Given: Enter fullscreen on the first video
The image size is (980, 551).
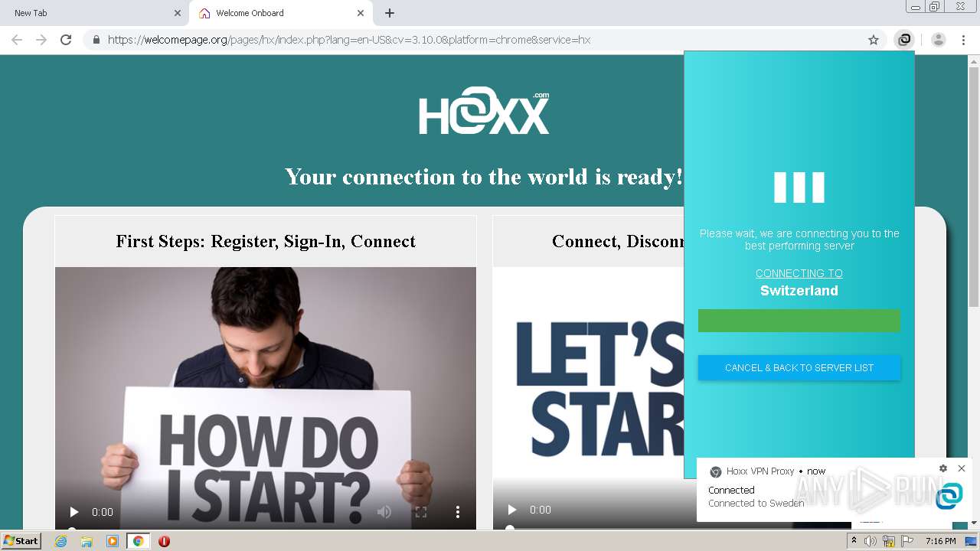Looking at the screenshot, I should (421, 512).
